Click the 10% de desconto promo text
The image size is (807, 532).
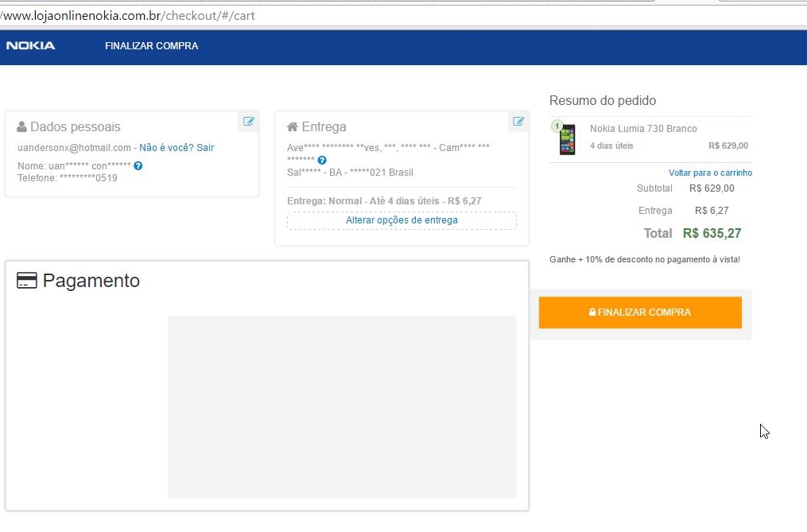coord(644,259)
